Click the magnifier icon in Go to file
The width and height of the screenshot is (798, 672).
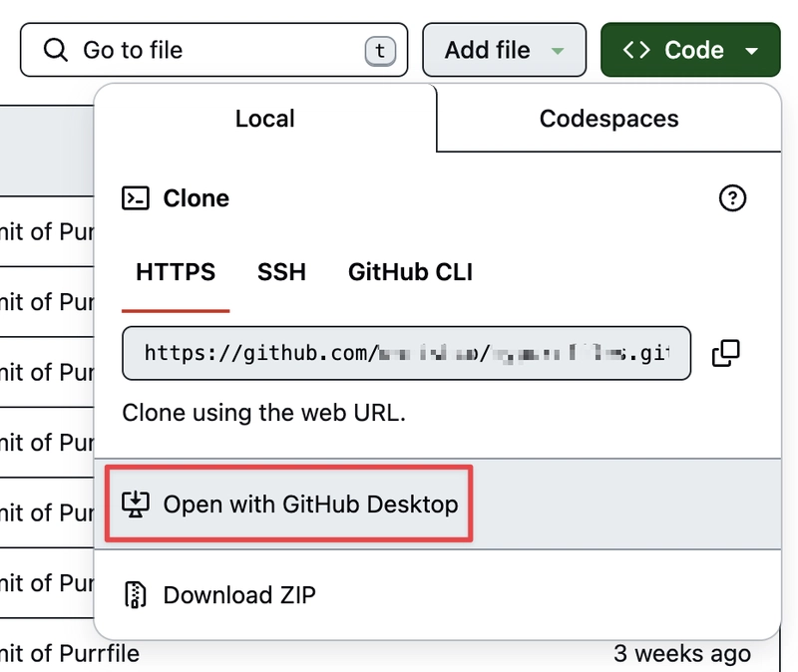56,50
